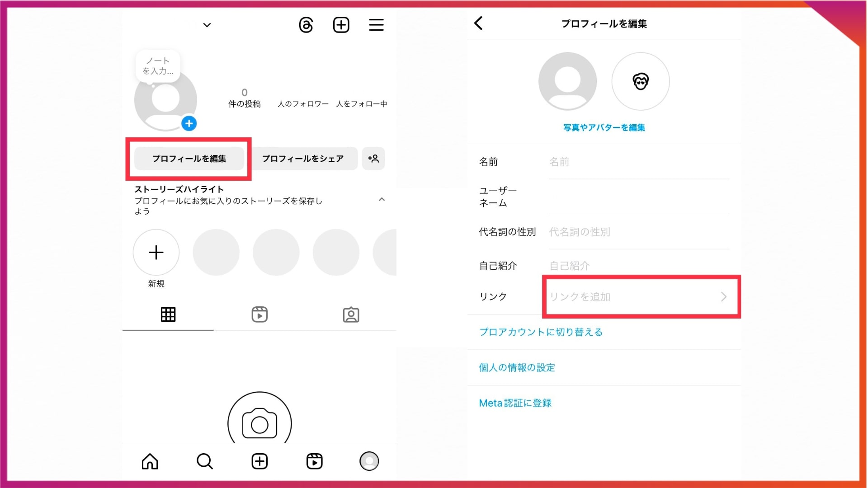Tap the back chevron on edit profile
Image resolution: width=868 pixels, height=488 pixels.
(479, 23)
